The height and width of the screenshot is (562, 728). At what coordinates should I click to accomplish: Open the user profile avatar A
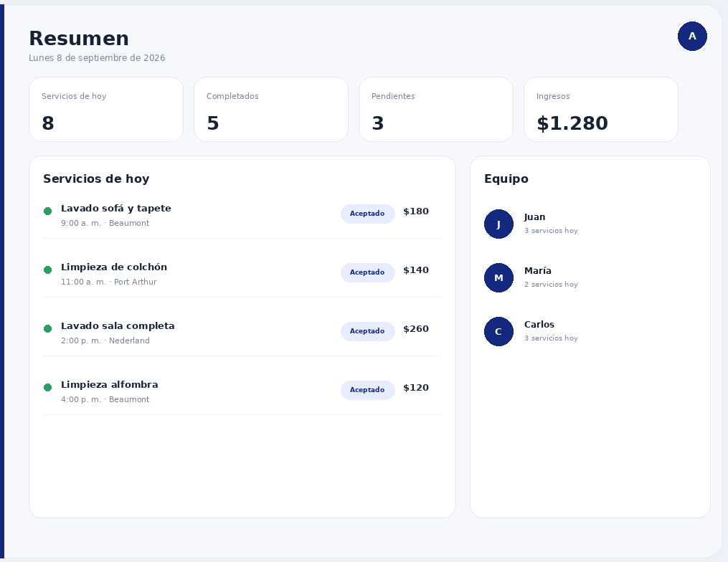[692, 36]
